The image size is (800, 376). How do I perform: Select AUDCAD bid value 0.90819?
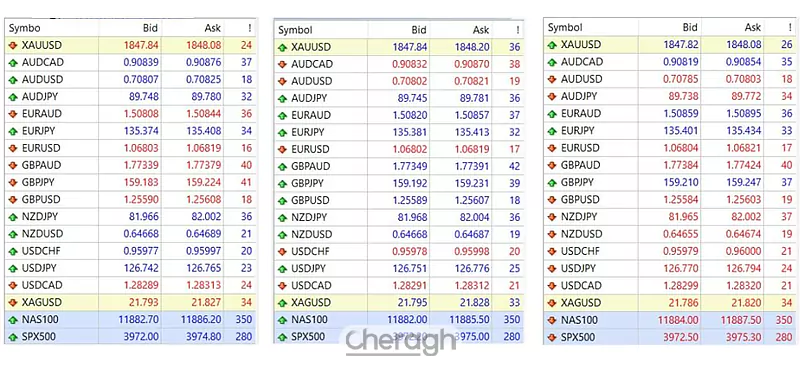tap(681, 62)
